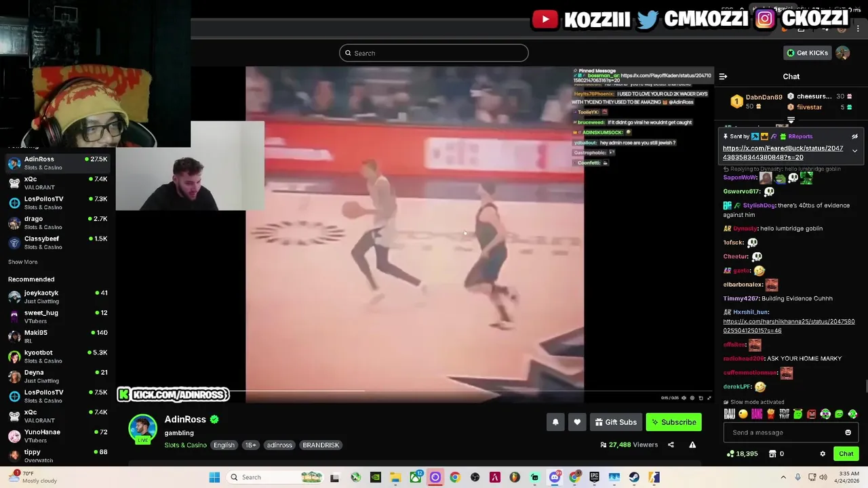Select tippy recommended channel
Viewport: 868px width, 488px height.
coord(58,455)
